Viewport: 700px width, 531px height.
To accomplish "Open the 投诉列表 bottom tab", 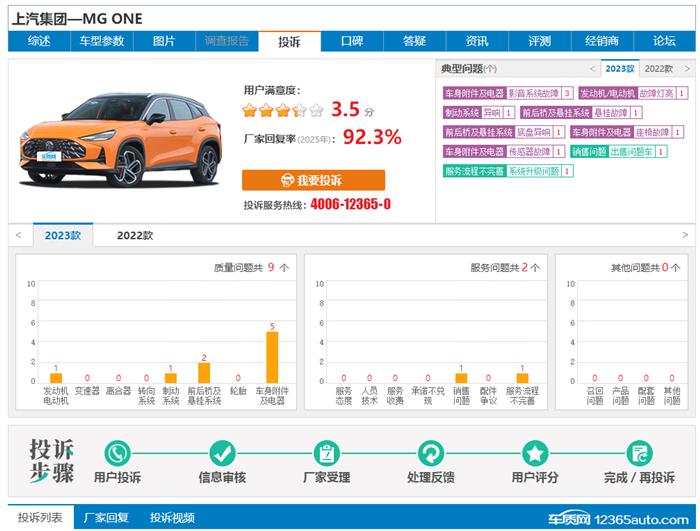I will (41, 518).
